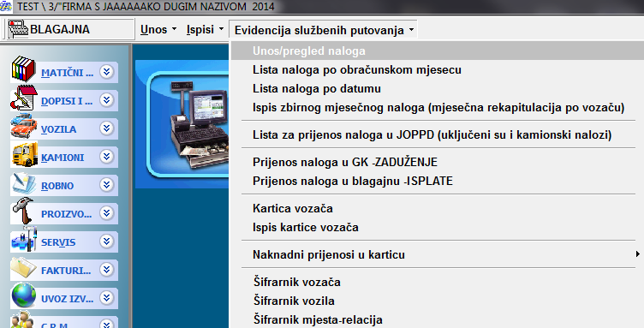Select Kartica vozača menu item
The image size is (644, 328).
click(x=293, y=209)
